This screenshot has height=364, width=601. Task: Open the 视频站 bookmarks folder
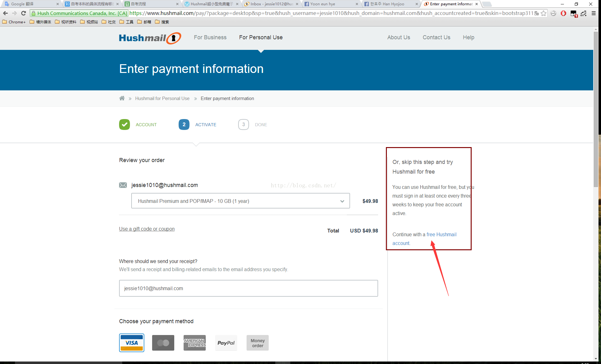tap(89, 22)
